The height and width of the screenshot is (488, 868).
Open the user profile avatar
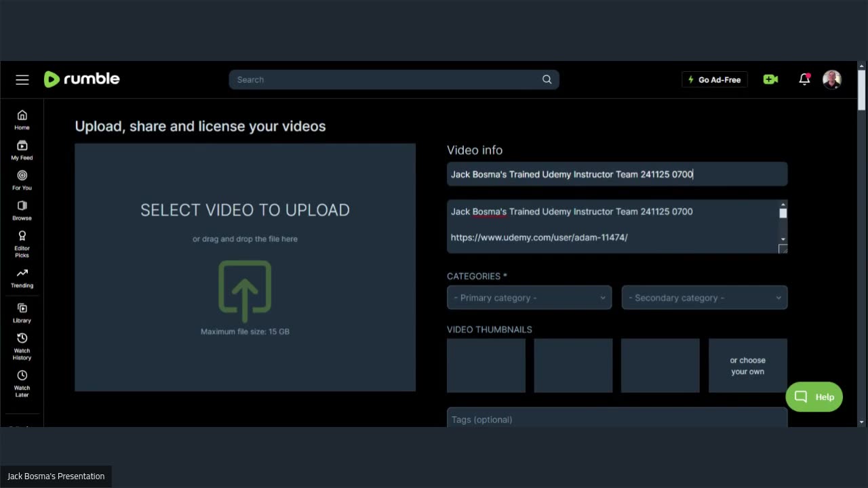coord(832,79)
